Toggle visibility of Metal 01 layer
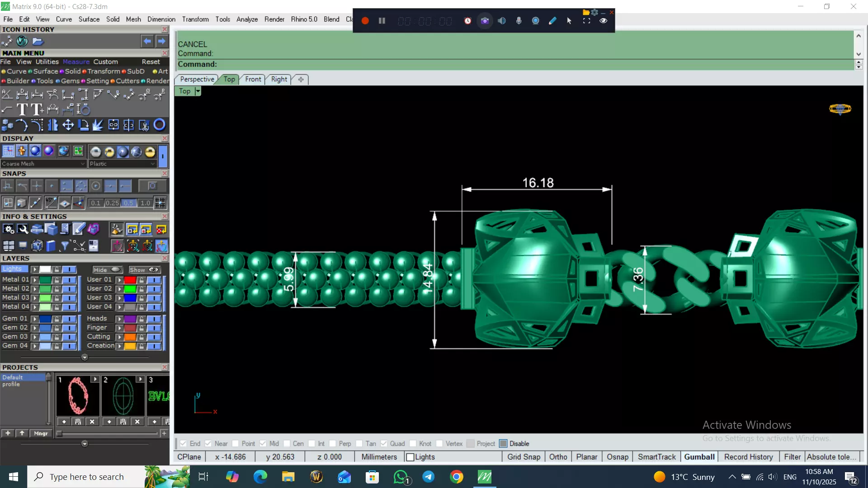The width and height of the screenshot is (868, 488). 69,280
